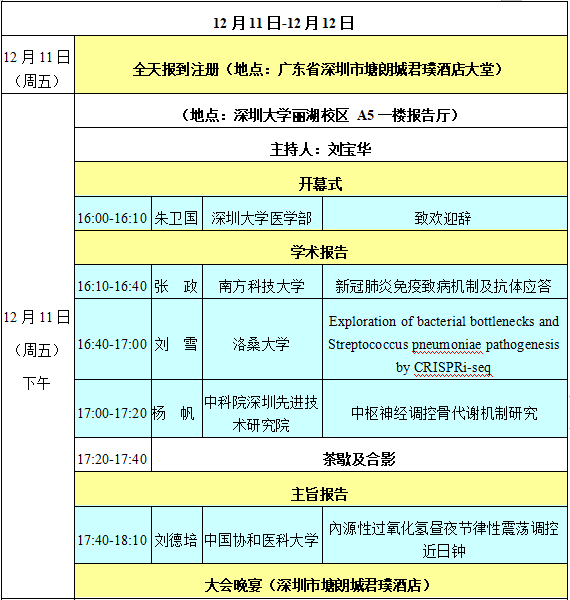
Task: Click the cell 南方科技大学
Action: click(x=262, y=282)
